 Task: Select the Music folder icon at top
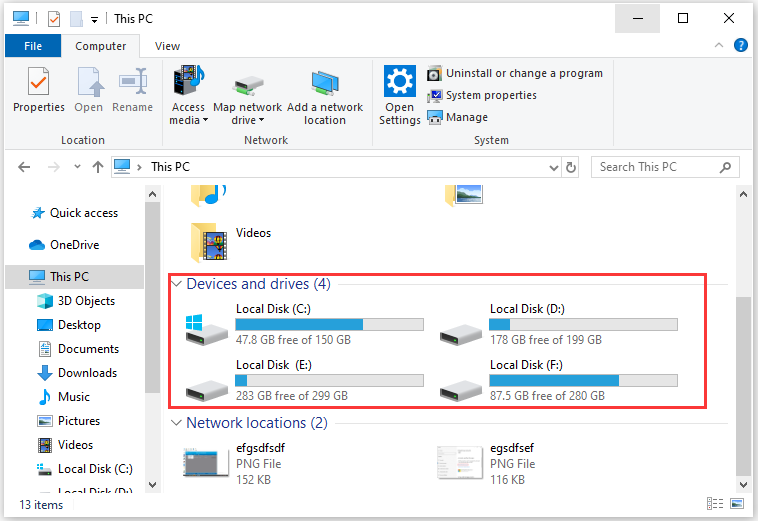pyautogui.click(x=209, y=195)
